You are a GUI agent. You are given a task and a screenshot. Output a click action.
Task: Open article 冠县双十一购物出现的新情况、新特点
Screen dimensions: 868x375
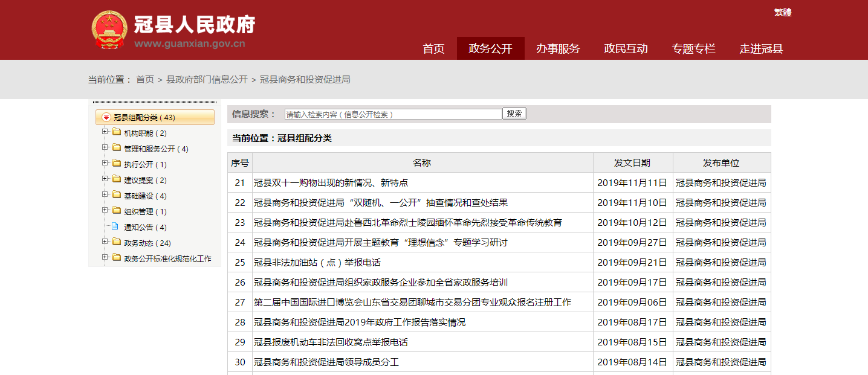pyautogui.click(x=331, y=183)
